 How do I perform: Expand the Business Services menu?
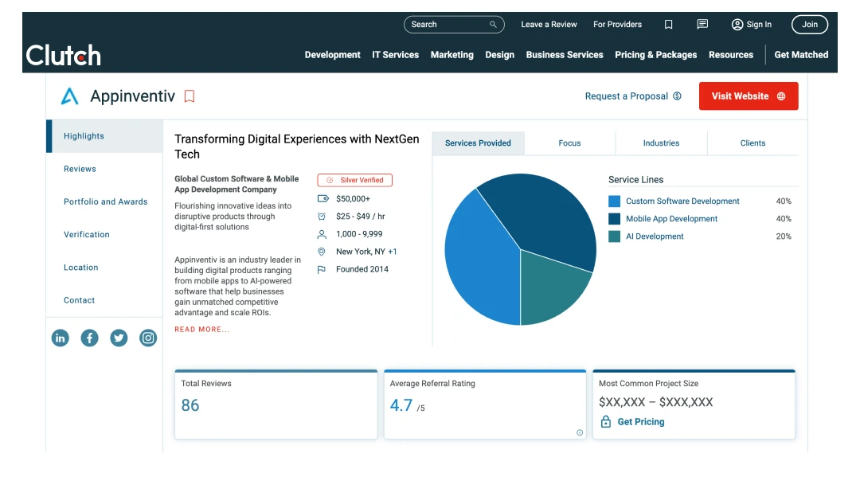click(x=565, y=55)
